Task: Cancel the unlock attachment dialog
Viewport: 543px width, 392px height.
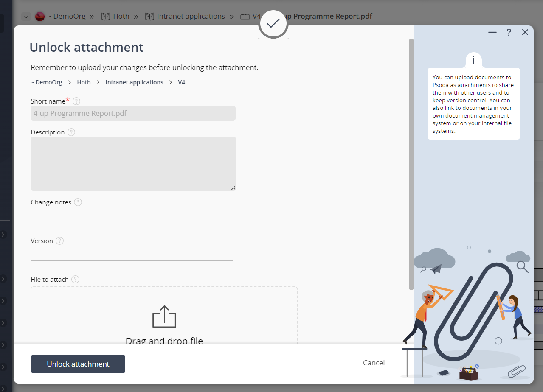Action: click(x=374, y=363)
